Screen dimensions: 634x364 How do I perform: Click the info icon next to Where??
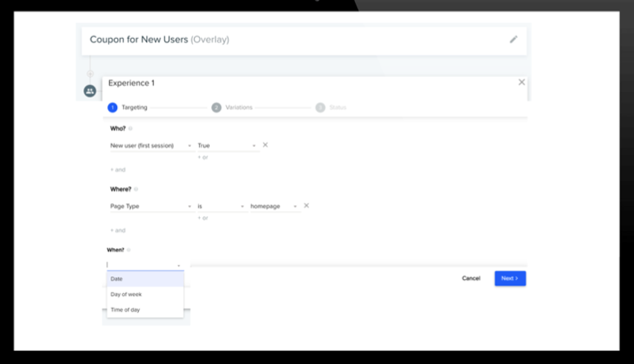coord(137,189)
